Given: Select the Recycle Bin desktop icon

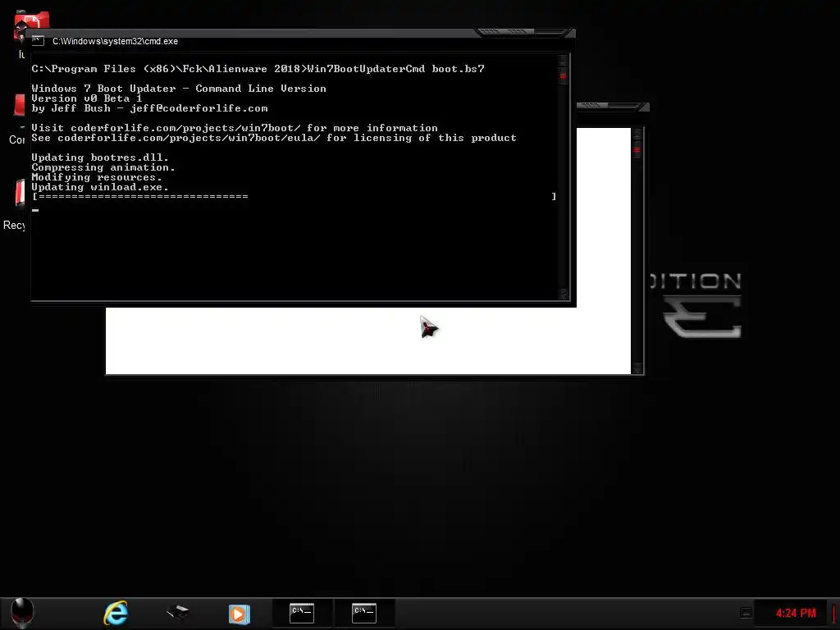Looking at the screenshot, I should coord(15,204).
